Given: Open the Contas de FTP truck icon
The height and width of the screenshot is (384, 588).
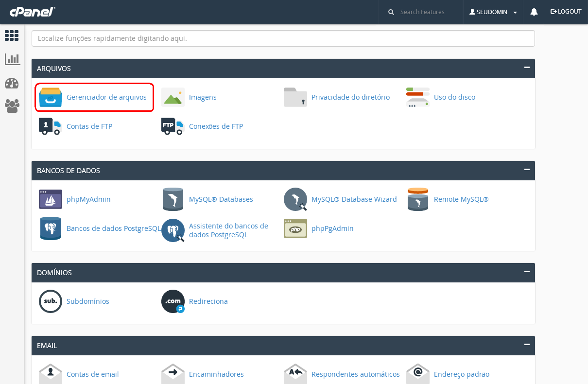Looking at the screenshot, I should point(51,126).
